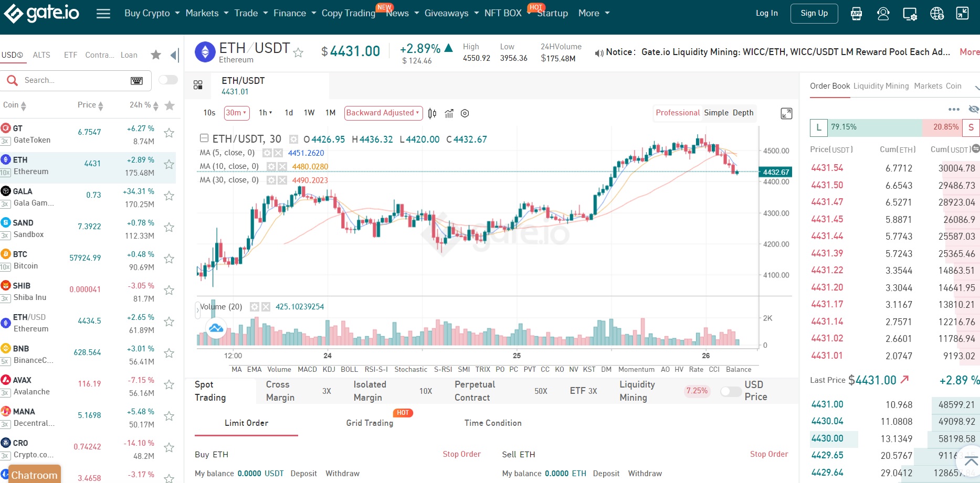Select the 1d chart interval
The height and width of the screenshot is (483, 980).
[x=289, y=113]
